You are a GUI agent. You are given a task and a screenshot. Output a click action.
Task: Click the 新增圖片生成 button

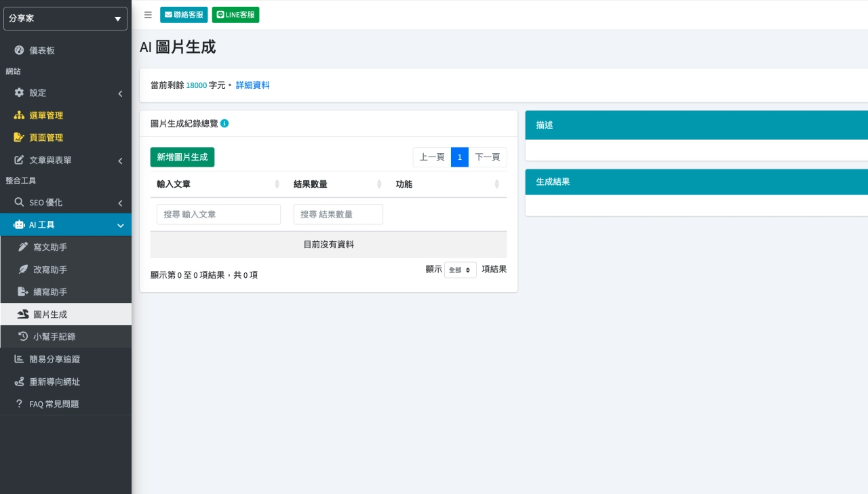[182, 157]
